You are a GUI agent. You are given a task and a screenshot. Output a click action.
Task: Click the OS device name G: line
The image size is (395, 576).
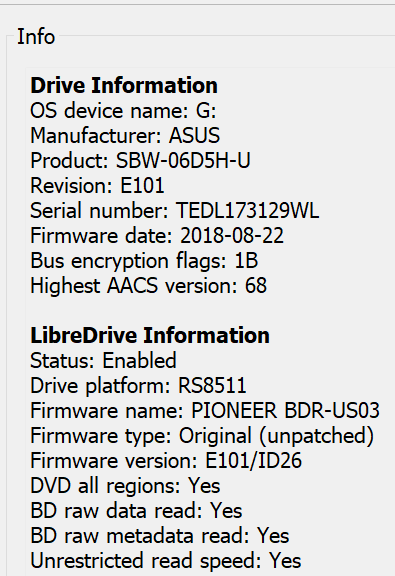click(x=123, y=111)
